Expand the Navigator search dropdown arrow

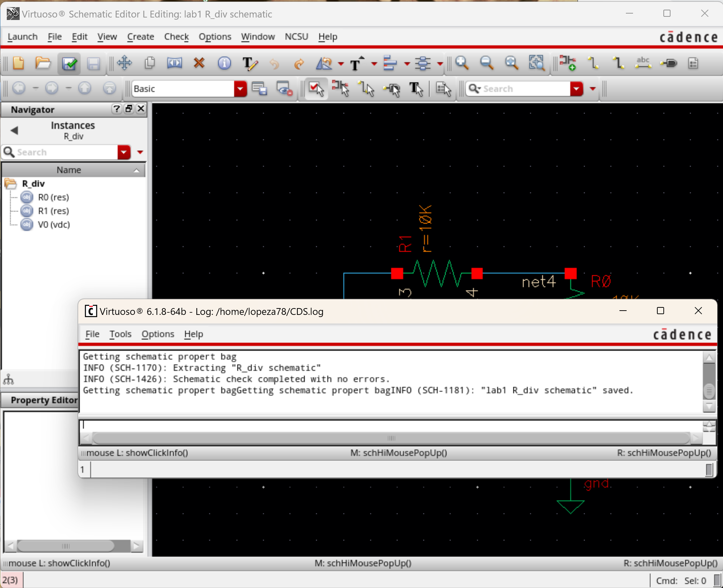[x=124, y=152]
